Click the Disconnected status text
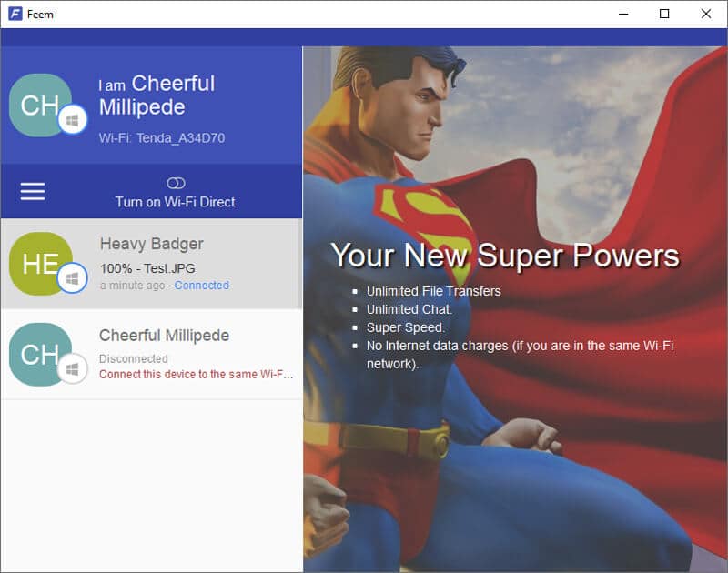Viewport: 728px width, 573px height. [x=133, y=358]
